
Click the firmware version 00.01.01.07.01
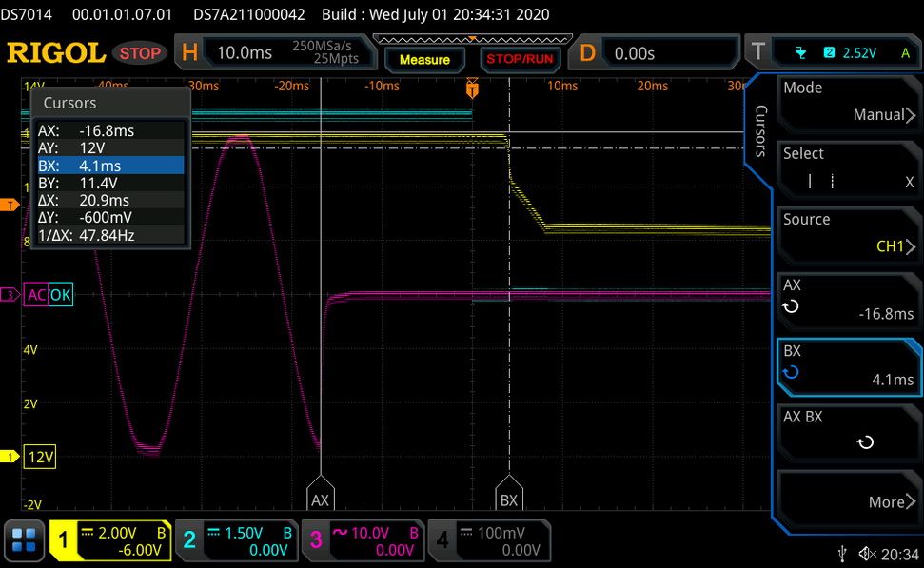point(123,14)
